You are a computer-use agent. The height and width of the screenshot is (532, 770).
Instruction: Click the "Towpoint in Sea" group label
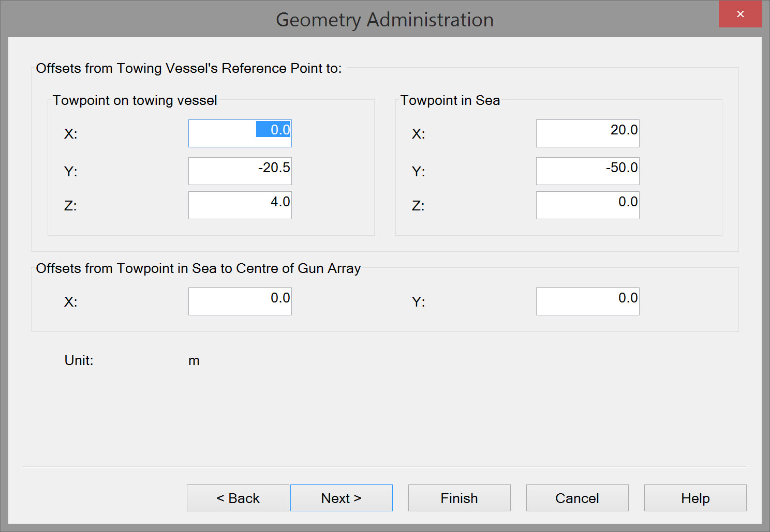click(x=450, y=100)
